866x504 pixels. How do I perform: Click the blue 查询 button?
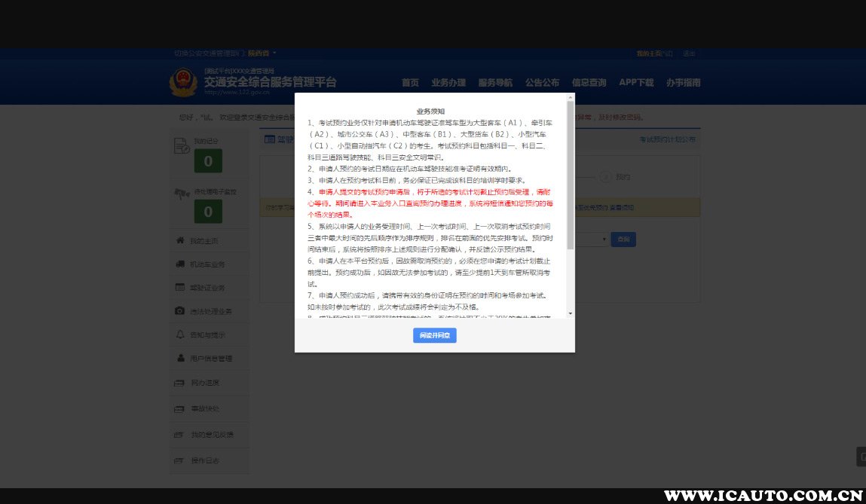pyautogui.click(x=623, y=240)
